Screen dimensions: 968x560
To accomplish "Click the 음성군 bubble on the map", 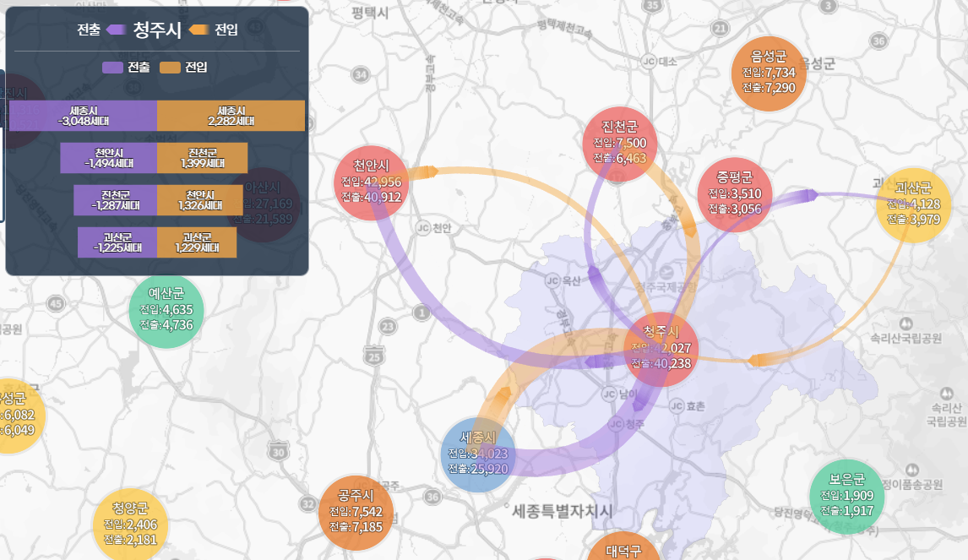I will [x=769, y=73].
